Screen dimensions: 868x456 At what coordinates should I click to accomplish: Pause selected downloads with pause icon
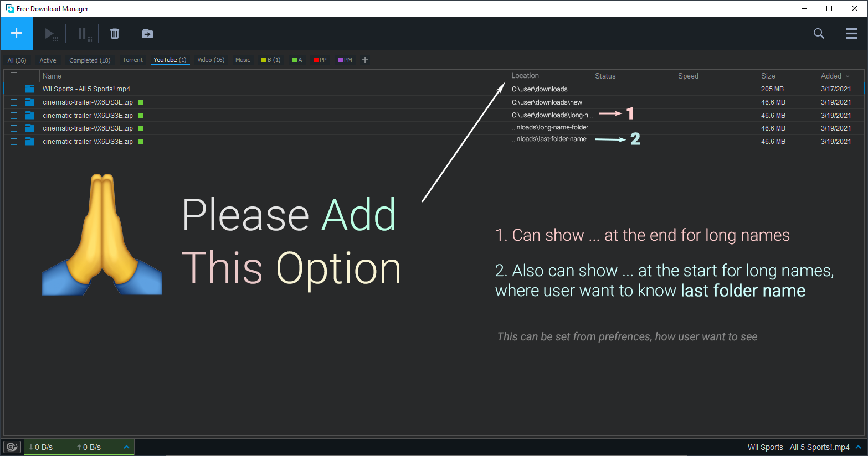coord(84,34)
